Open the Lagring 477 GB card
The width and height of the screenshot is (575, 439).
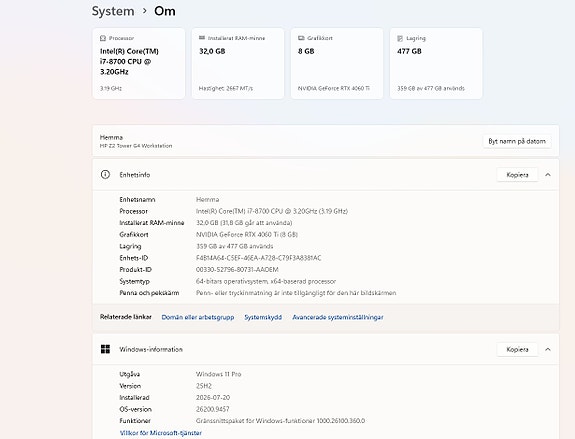coord(436,63)
